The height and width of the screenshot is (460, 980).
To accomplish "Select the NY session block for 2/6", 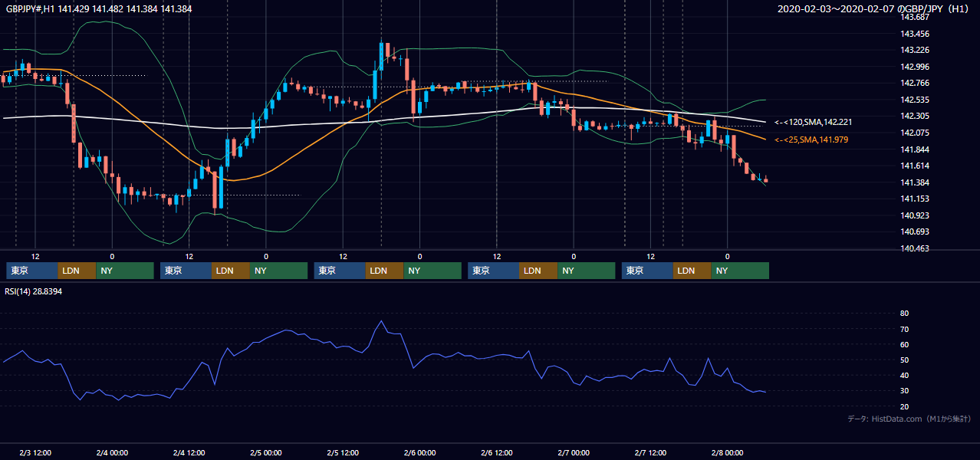I will [x=587, y=271].
